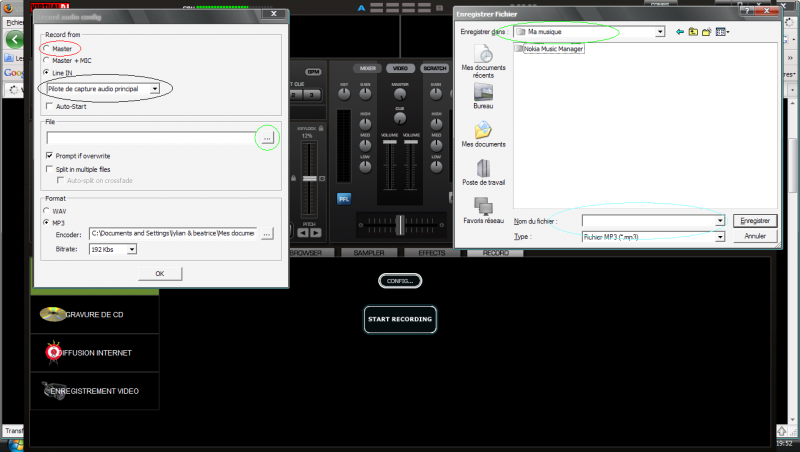Select the Master record source
Viewport: 800px width, 452px height.
coord(46,48)
